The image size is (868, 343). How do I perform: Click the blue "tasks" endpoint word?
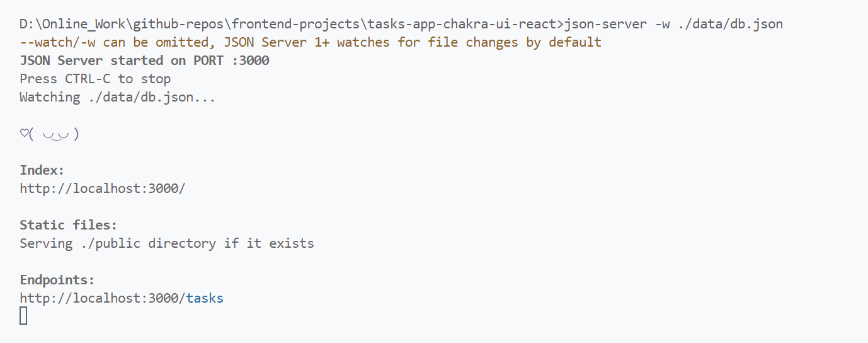pos(205,298)
